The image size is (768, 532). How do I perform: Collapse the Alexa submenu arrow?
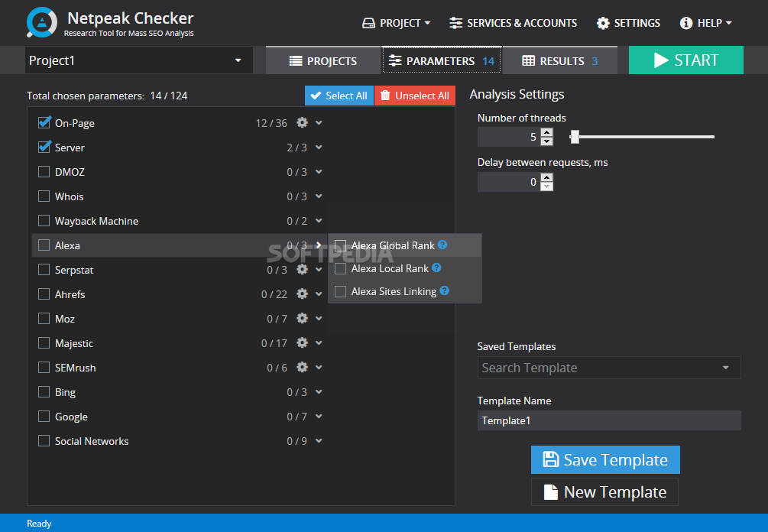click(x=319, y=245)
